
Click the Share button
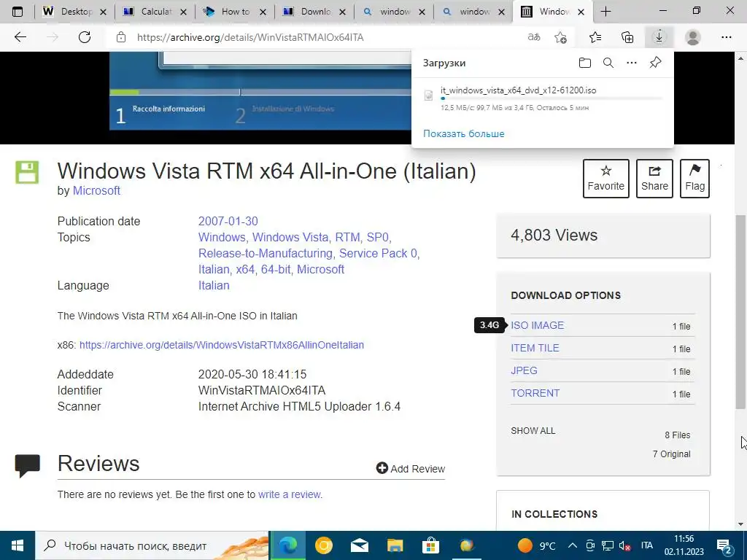[x=654, y=179]
